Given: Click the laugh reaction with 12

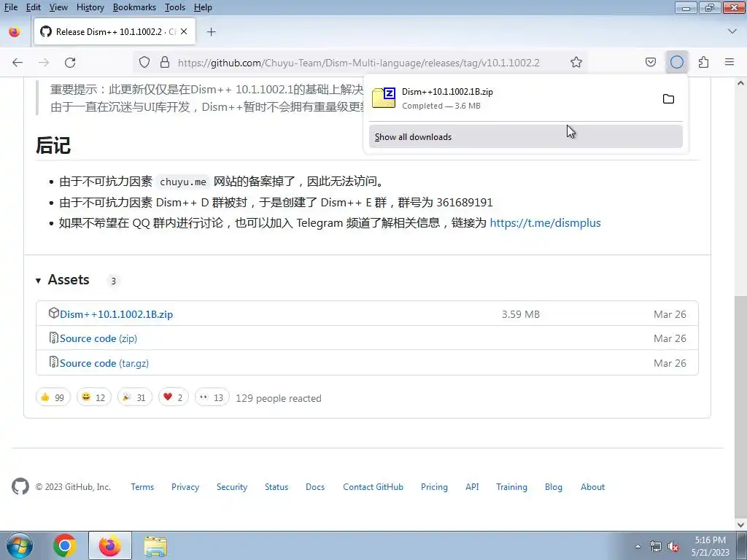Looking at the screenshot, I should tap(94, 397).
